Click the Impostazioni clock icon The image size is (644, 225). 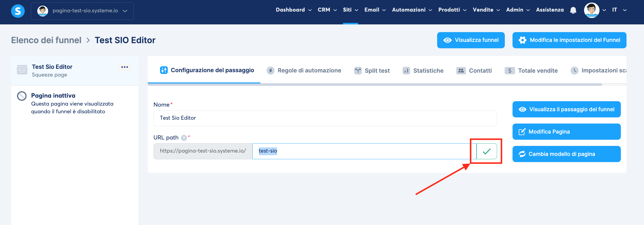575,70
